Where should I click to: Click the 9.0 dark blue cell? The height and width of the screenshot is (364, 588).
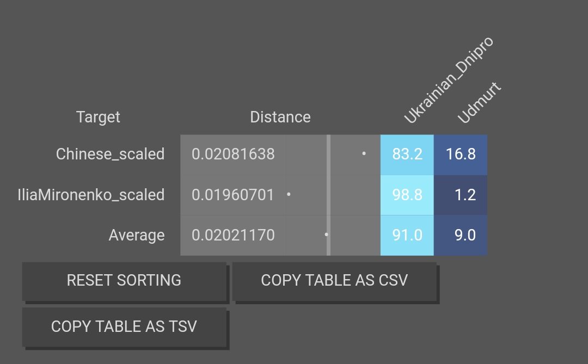461,235
